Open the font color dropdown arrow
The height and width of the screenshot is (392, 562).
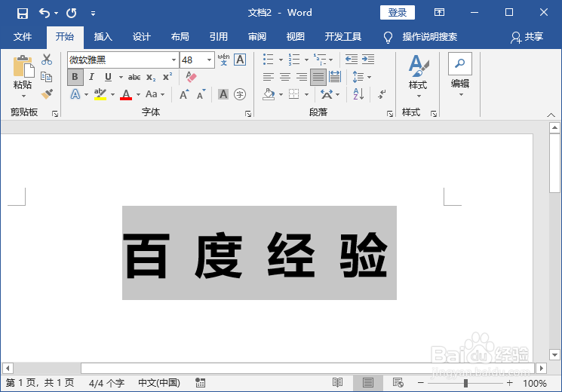[x=138, y=94]
